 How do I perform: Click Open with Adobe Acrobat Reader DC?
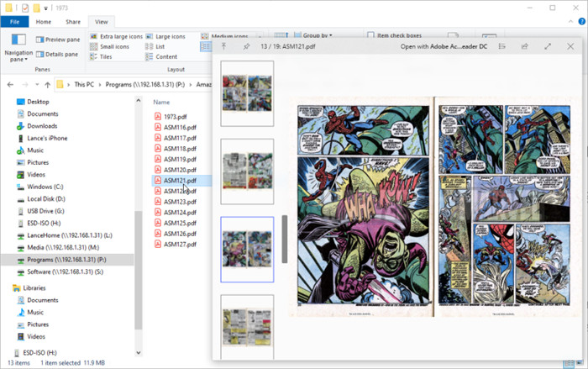[x=444, y=46]
